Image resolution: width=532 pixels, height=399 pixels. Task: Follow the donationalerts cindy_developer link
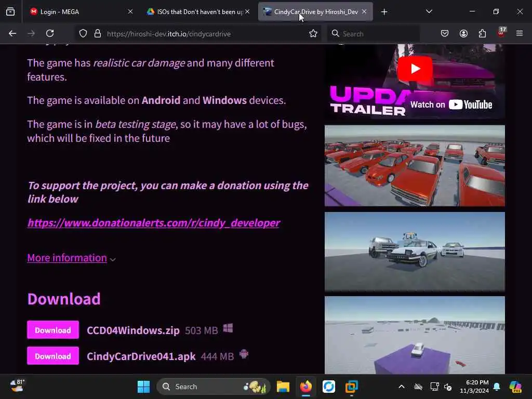point(154,222)
